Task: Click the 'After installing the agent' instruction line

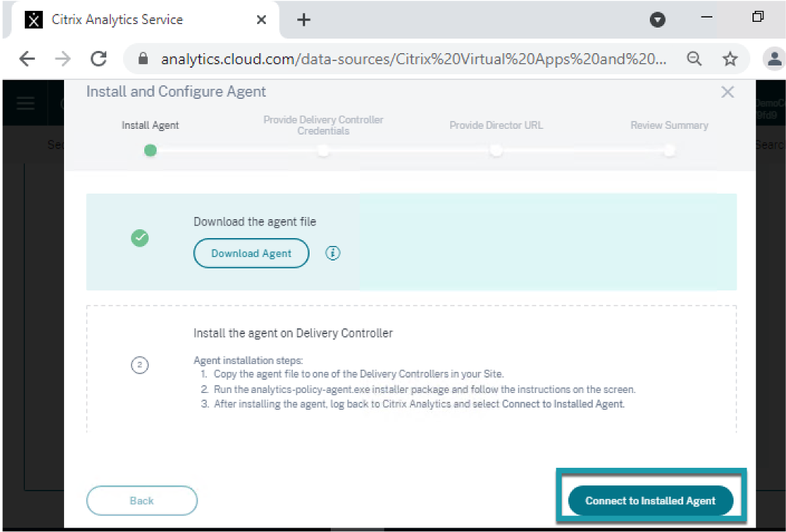Action: pos(419,404)
